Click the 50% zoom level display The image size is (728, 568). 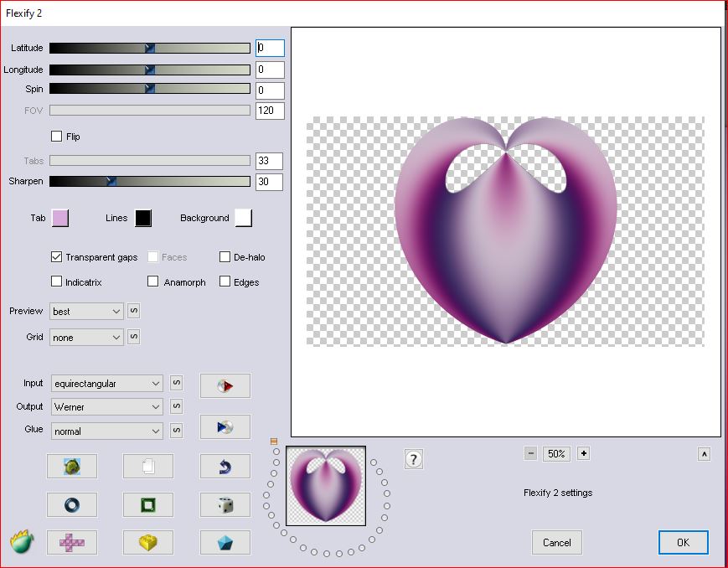556,454
